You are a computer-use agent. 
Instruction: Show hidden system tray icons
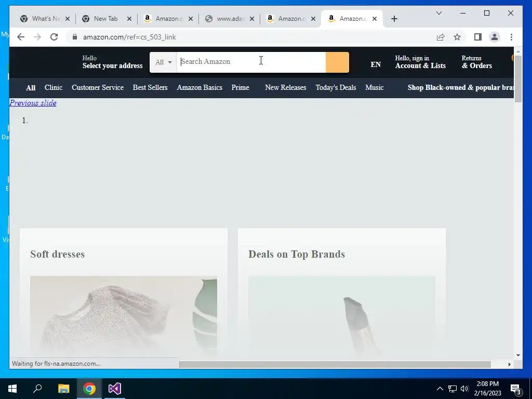pos(440,389)
